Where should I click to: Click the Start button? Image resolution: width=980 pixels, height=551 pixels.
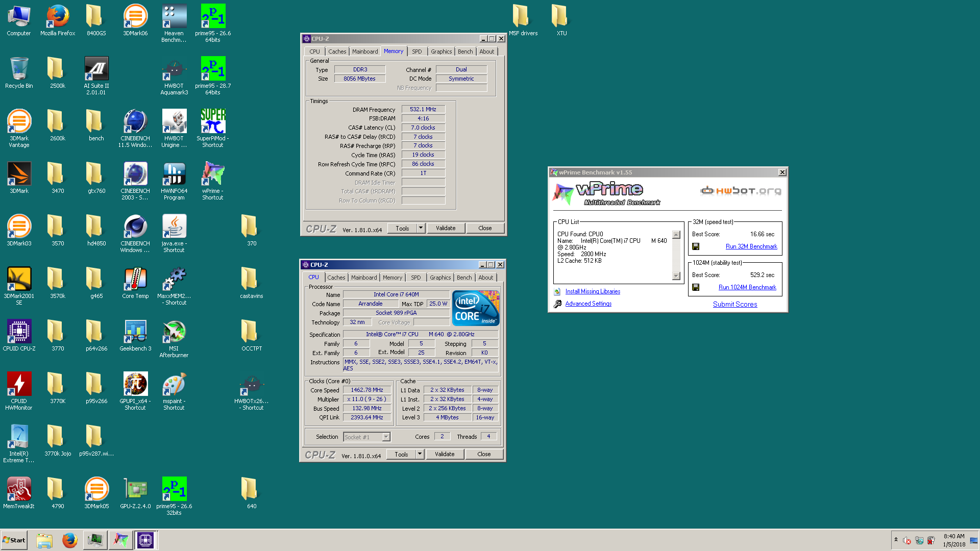14,540
